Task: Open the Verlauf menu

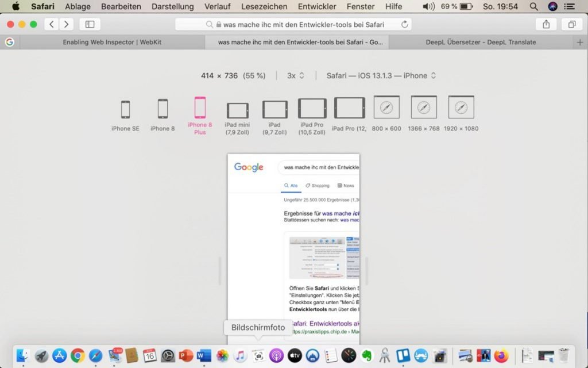Action: pos(218,6)
